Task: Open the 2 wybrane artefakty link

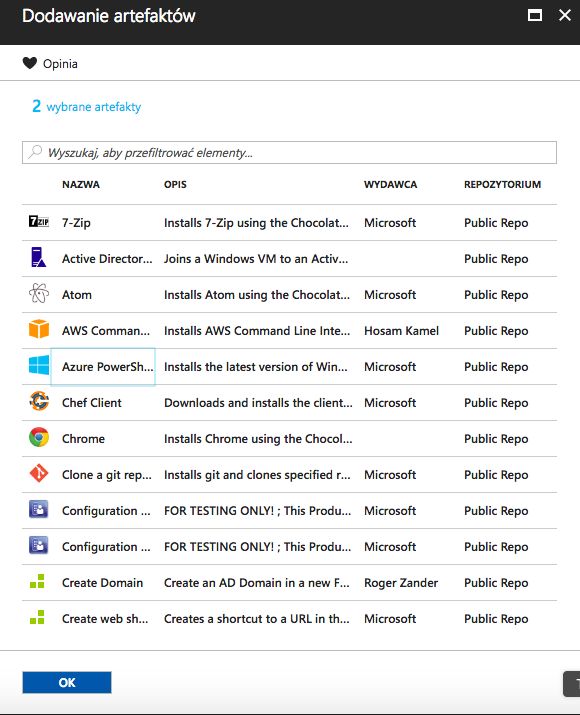Action: point(87,106)
